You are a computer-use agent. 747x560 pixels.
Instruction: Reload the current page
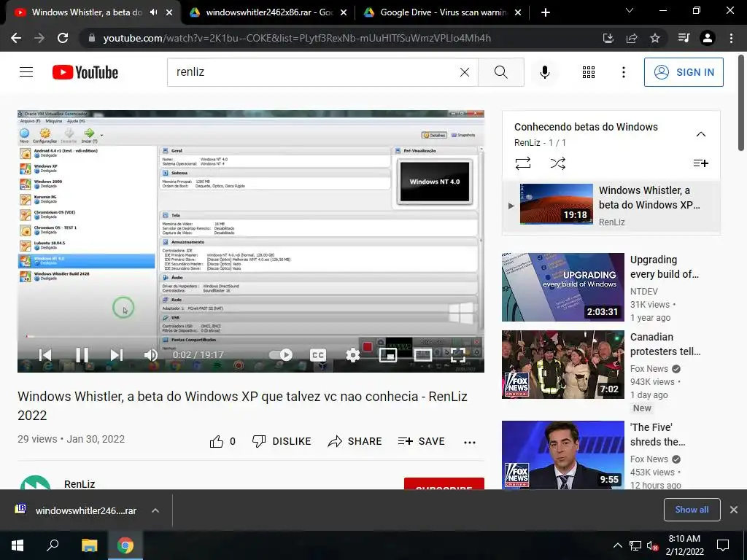[63, 38]
